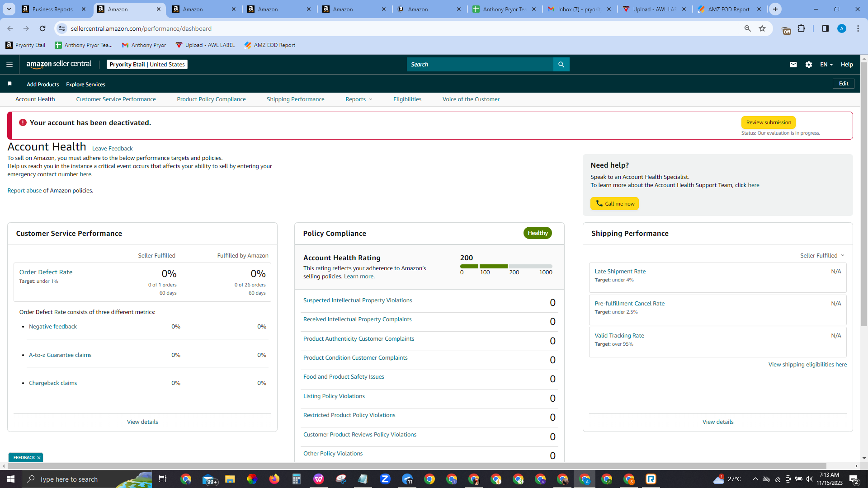Open the Upload - AWL LABEL bookmark
868x488 pixels.
click(x=205, y=45)
